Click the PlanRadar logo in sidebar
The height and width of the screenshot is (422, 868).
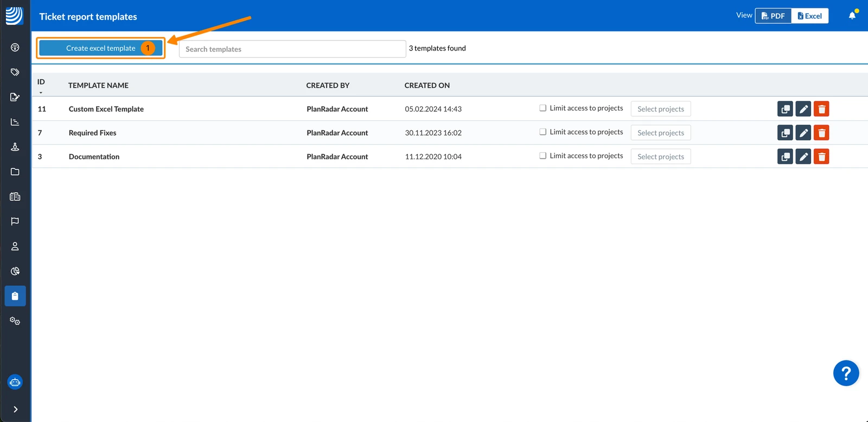point(15,16)
